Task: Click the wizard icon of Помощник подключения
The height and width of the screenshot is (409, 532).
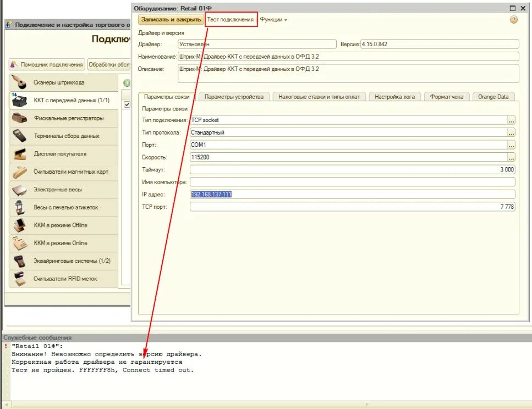Action: tap(14, 64)
